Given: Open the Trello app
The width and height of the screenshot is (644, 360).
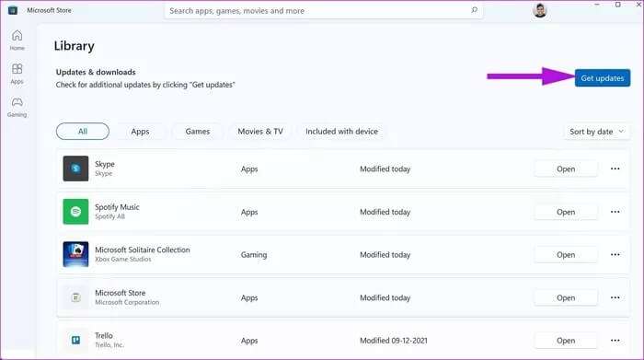Looking at the screenshot, I should 566,341.
